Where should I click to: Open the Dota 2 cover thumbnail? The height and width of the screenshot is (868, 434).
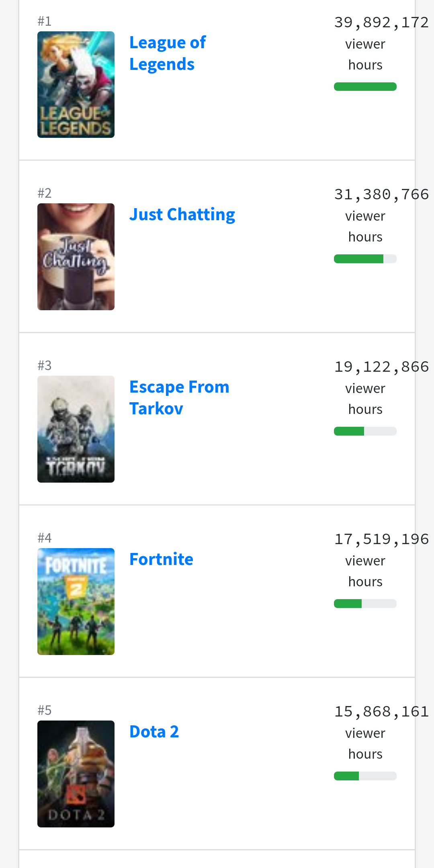point(76,774)
